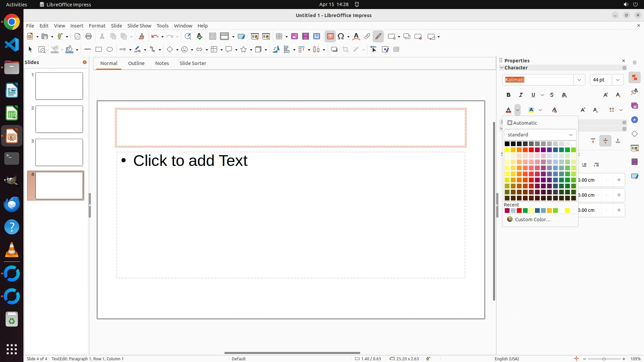644x362 pixels.
Task: Click the Insert Text Box toolbar icon
Action: 330,37
